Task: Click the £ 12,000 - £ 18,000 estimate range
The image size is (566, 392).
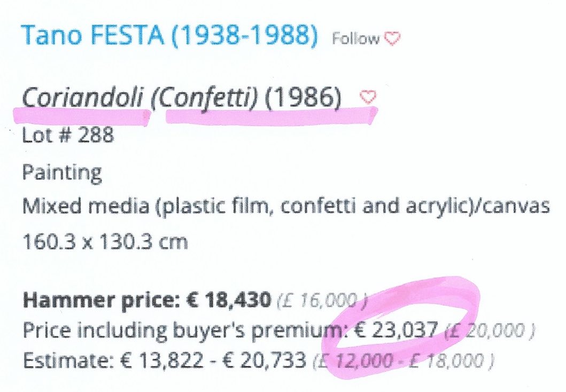Action: pos(403,361)
